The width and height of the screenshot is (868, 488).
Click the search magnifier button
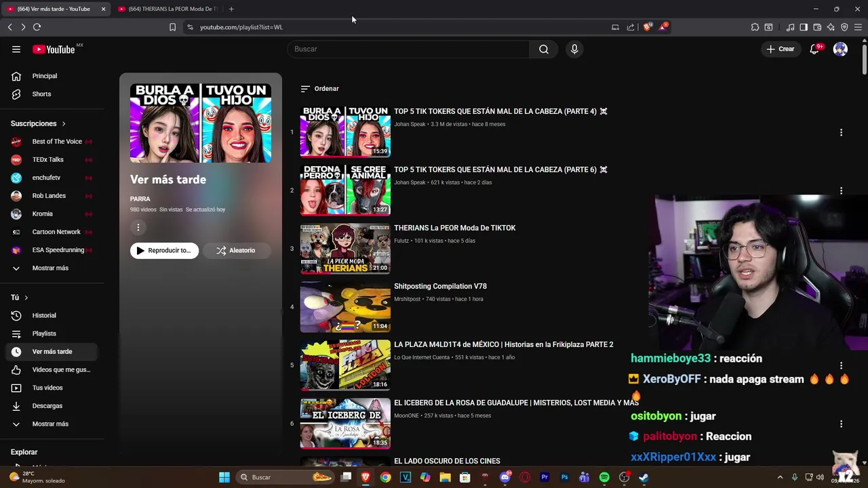coord(544,49)
